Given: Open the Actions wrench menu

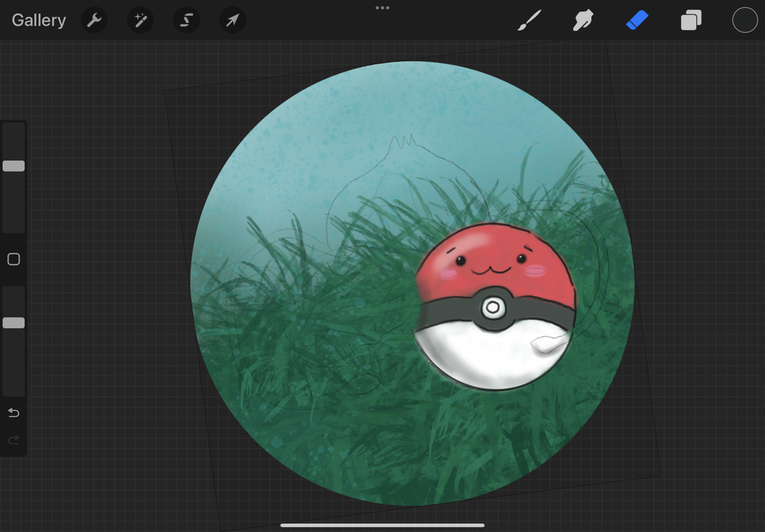Looking at the screenshot, I should (x=94, y=20).
